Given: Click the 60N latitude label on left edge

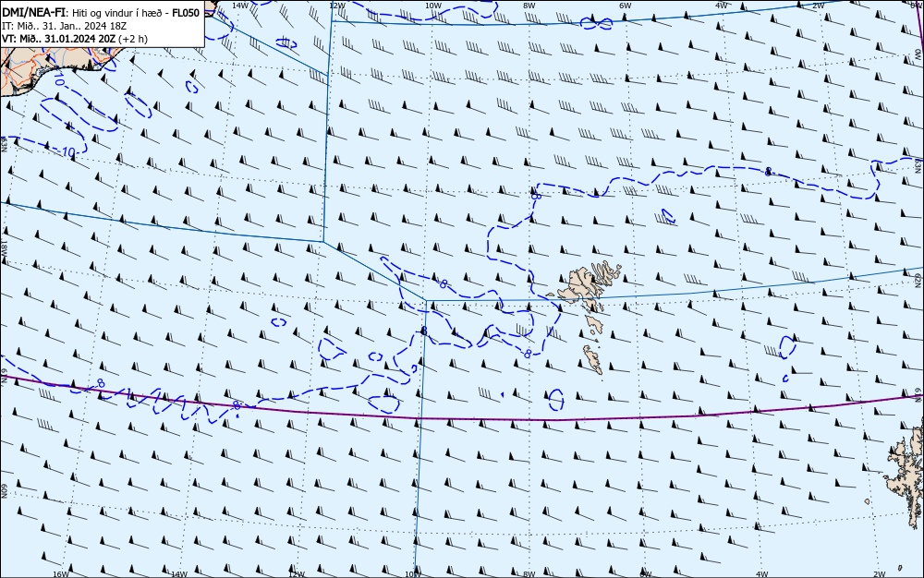Looking at the screenshot, I should [4, 491].
